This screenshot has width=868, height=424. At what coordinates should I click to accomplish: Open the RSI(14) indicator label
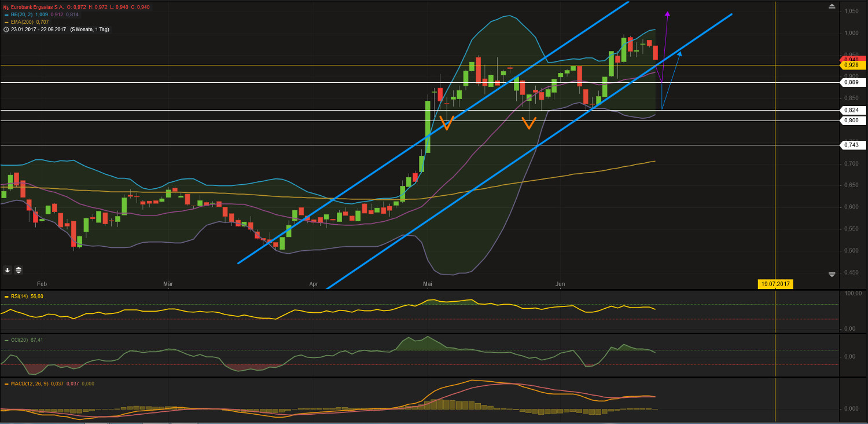[x=20, y=297]
